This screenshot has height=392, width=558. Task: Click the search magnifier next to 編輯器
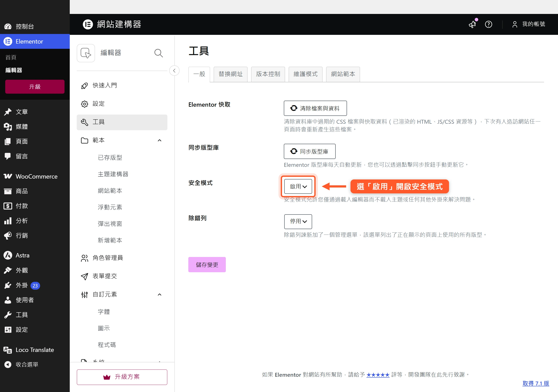[158, 53]
